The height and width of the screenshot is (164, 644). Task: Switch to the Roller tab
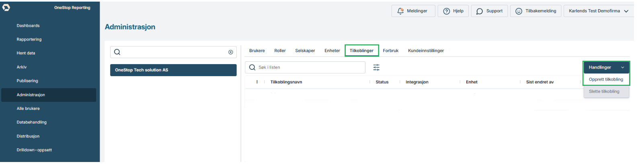(x=280, y=51)
